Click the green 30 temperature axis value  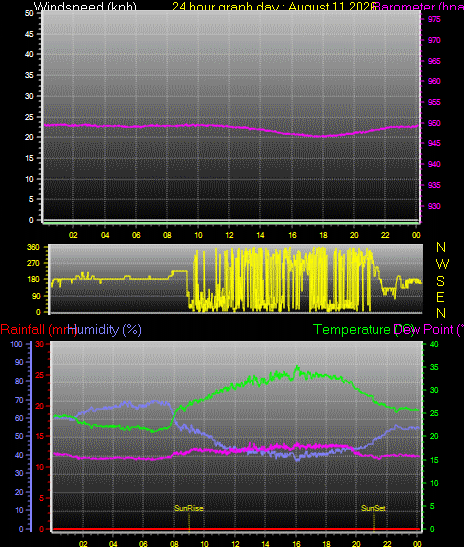click(x=434, y=390)
